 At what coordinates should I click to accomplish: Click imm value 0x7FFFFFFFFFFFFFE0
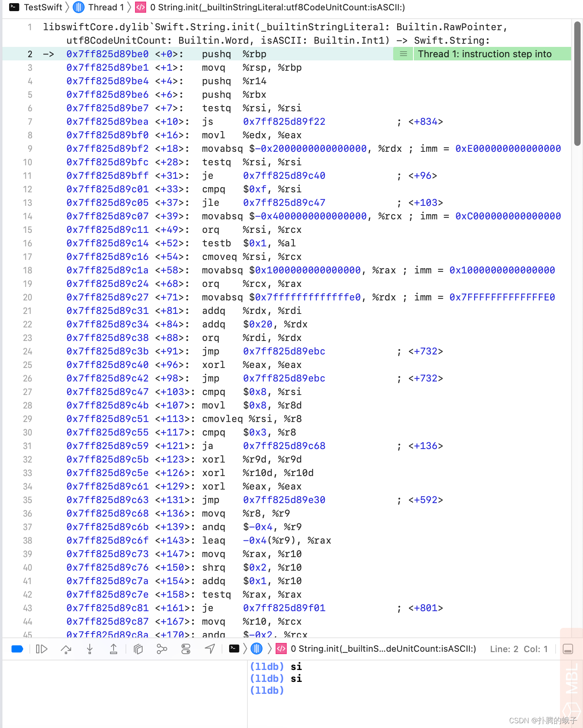[x=502, y=297]
